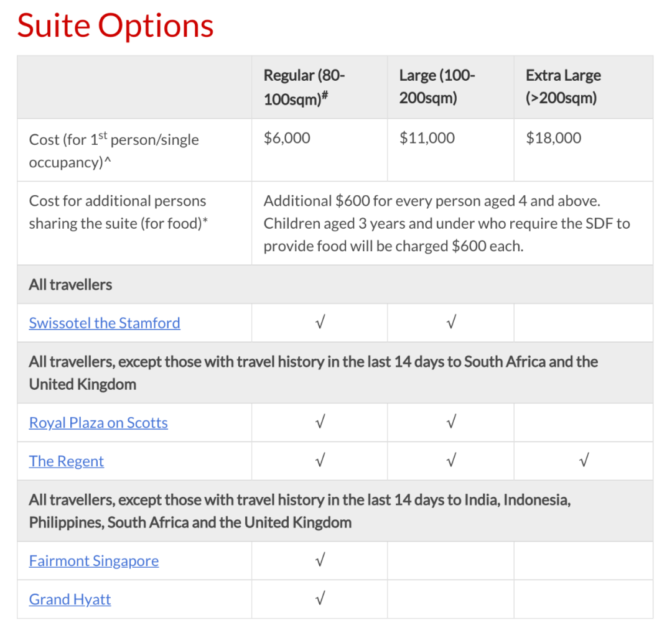The height and width of the screenshot is (628, 672).
Task: Click The Regent hotel link
Action: [x=67, y=461]
